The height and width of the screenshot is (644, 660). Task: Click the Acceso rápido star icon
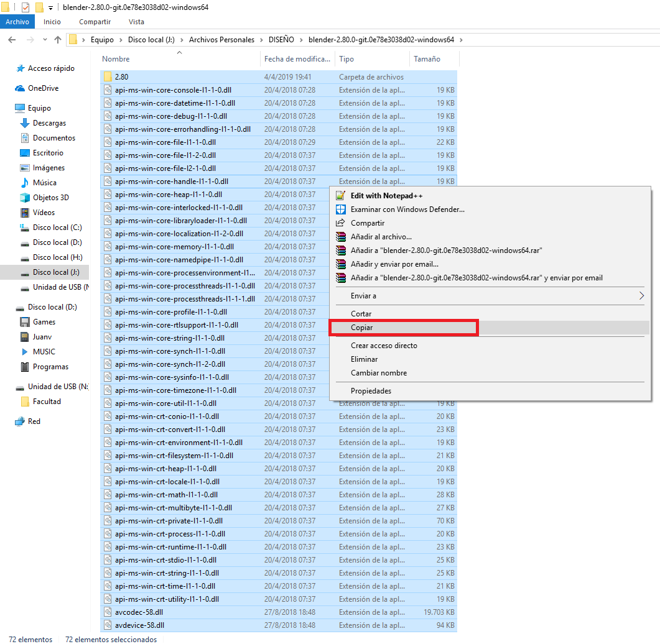point(20,68)
